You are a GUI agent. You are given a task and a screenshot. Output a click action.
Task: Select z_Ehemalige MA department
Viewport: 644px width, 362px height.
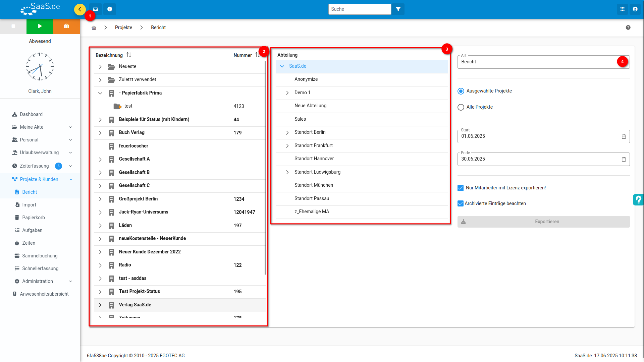pyautogui.click(x=362, y=212)
